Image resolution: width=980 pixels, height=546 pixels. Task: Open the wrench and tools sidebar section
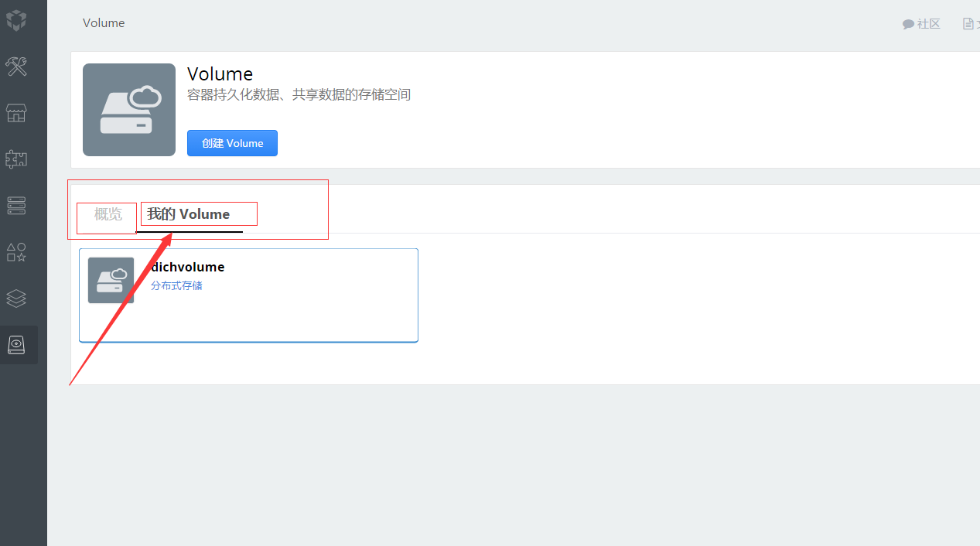tap(16, 67)
